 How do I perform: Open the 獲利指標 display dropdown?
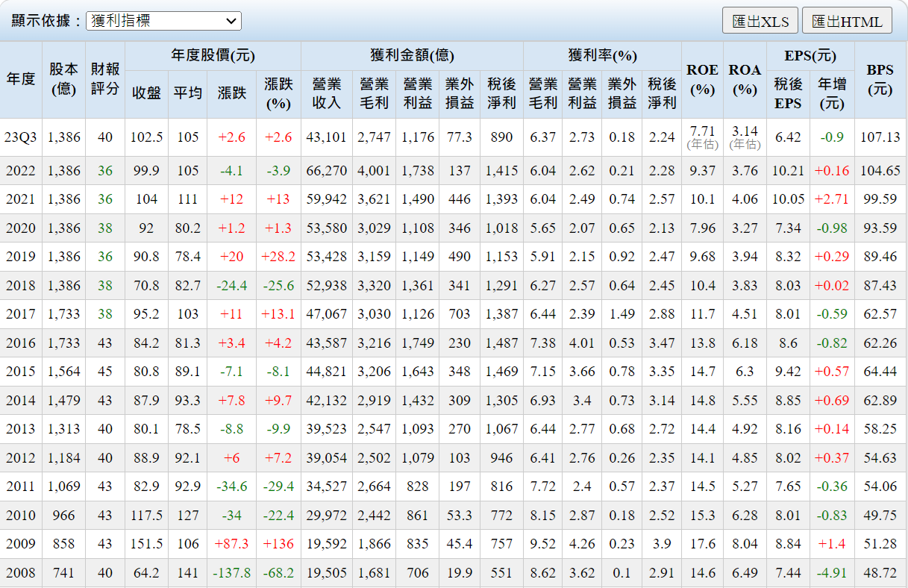click(x=163, y=21)
